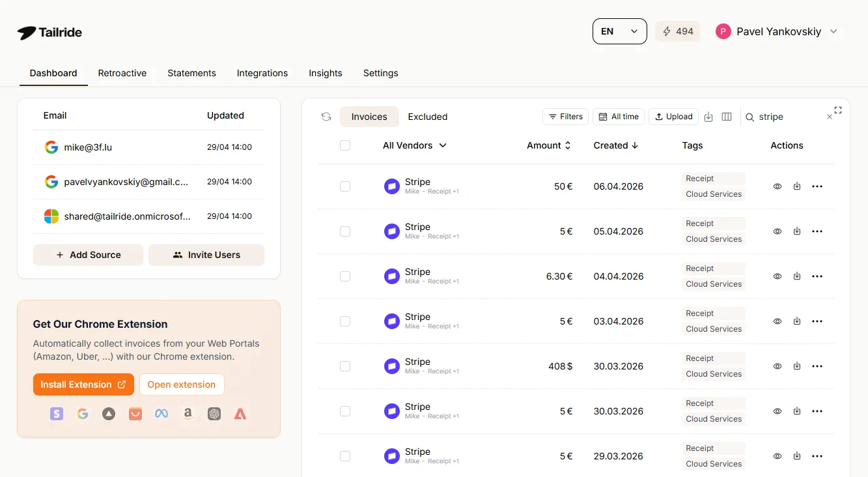Screen dimensions: 868x477
Task: Download the invoice dated 05.04.2026
Action: coord(797,231)
